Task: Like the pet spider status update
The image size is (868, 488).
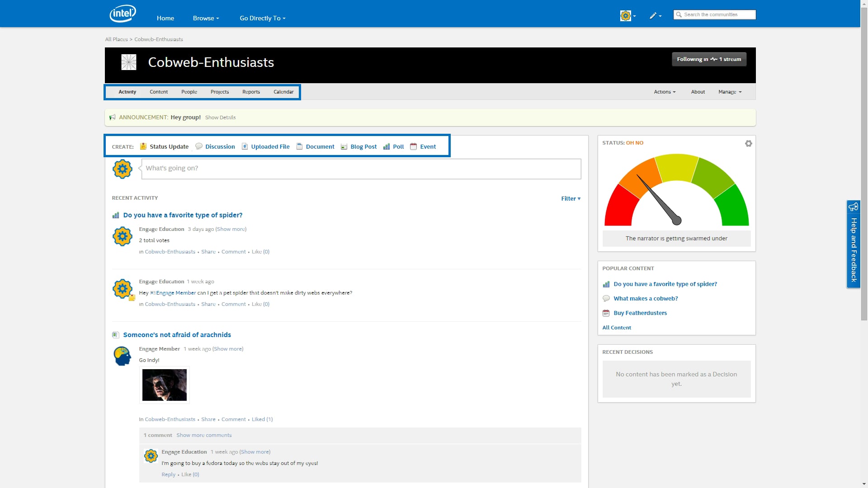Action: coord(260,304)
